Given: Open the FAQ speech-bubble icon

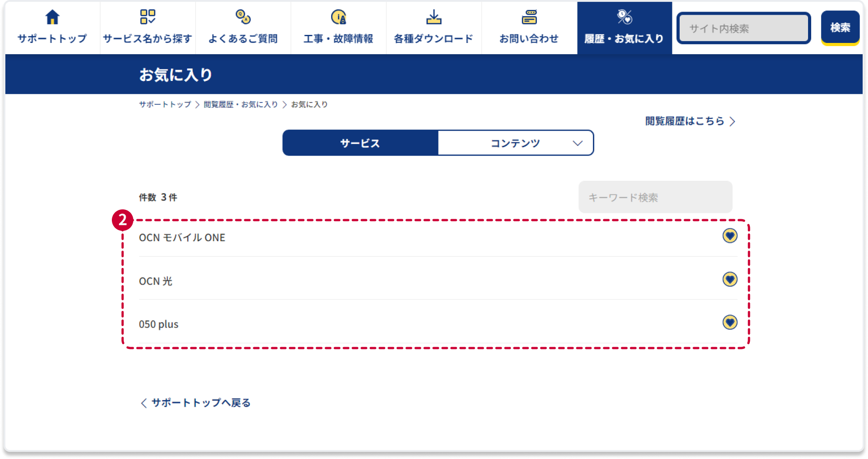Looking at the screenshot, I should (x=243, y=17).
